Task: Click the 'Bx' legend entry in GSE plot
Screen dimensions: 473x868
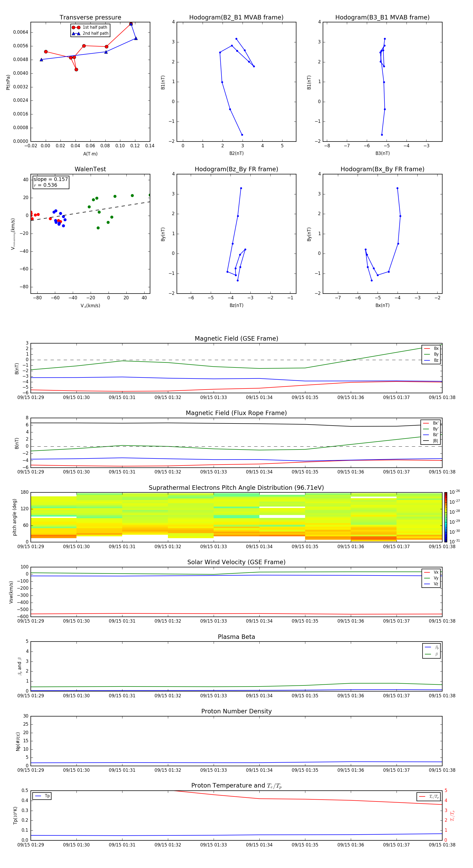Action: point(431,349)
